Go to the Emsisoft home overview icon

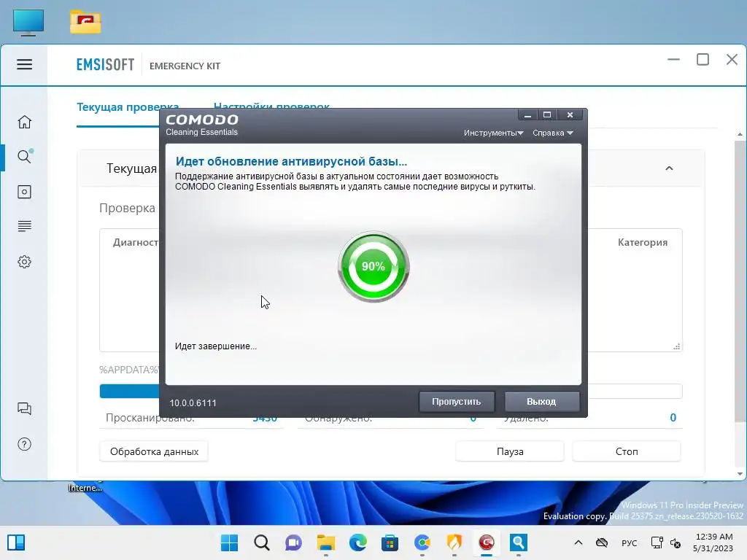point(24,122)
